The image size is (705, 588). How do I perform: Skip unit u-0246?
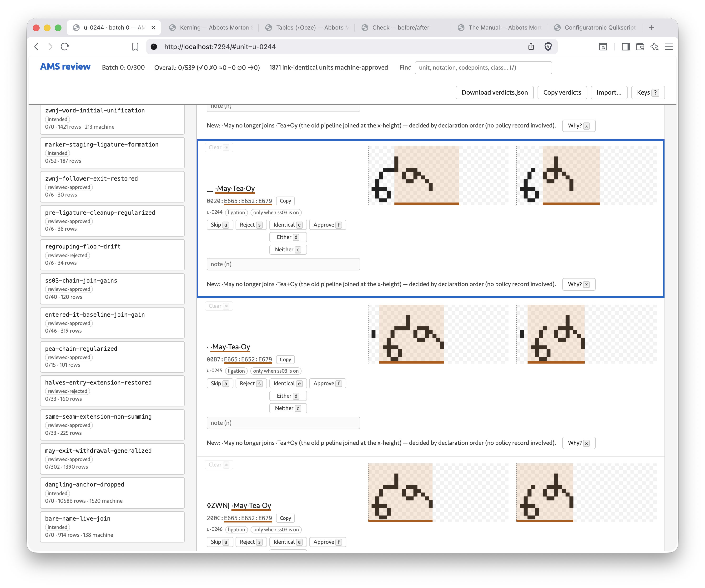pos(220,542)
